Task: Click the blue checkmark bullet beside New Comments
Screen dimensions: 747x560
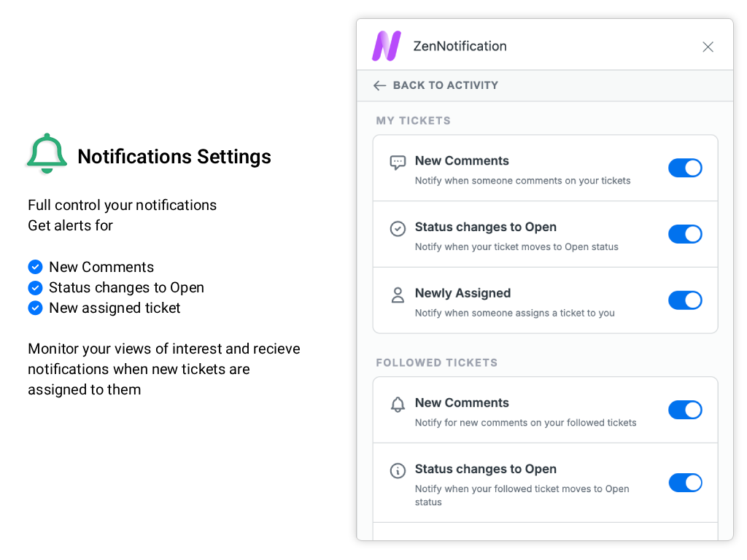Action: coord(35,267)
